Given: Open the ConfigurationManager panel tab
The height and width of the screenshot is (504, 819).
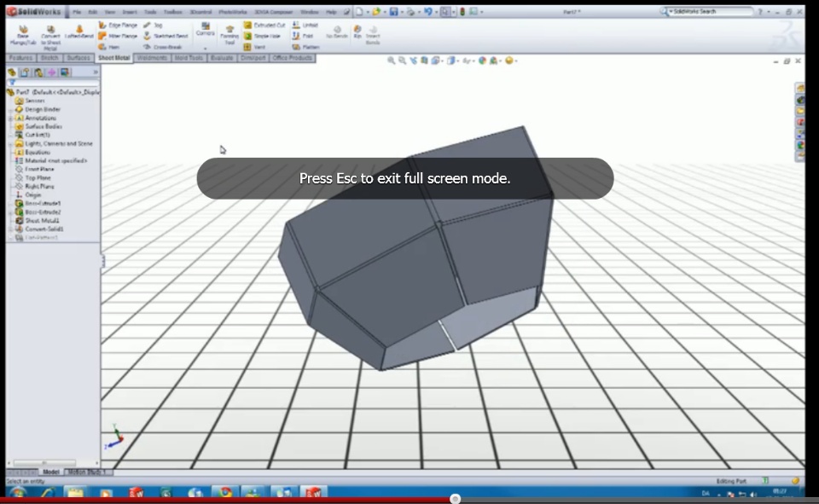Looking at the screenshot, I should [38, 72].
